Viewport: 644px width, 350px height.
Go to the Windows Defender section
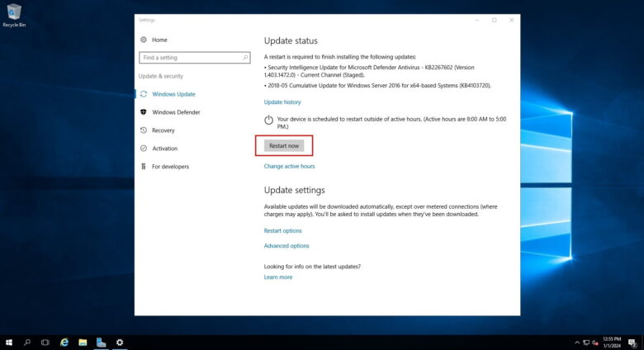pos(176,112)
